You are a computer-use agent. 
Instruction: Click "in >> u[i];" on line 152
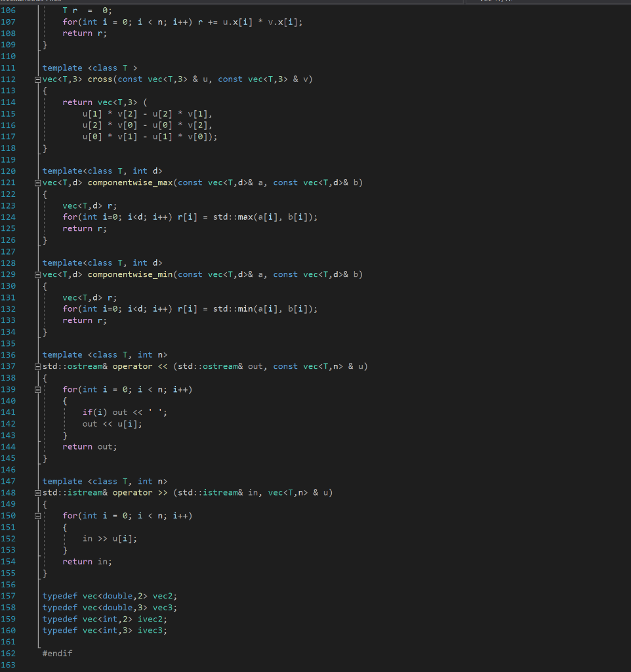tap(110, 539)
